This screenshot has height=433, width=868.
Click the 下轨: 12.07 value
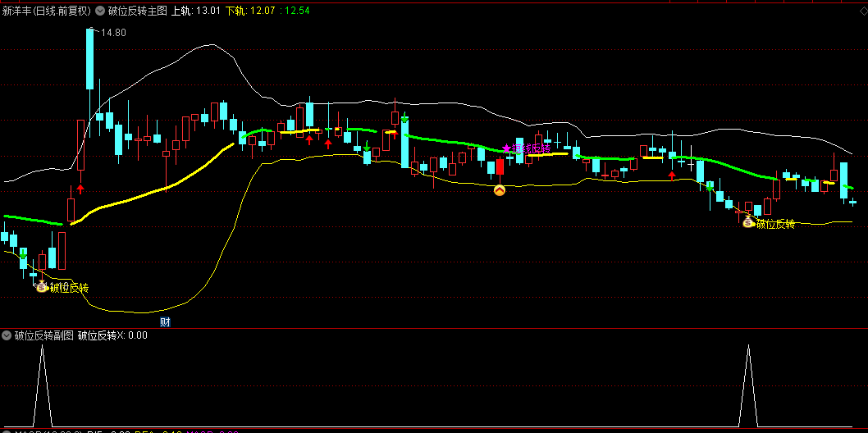click(x=251, y=10)
